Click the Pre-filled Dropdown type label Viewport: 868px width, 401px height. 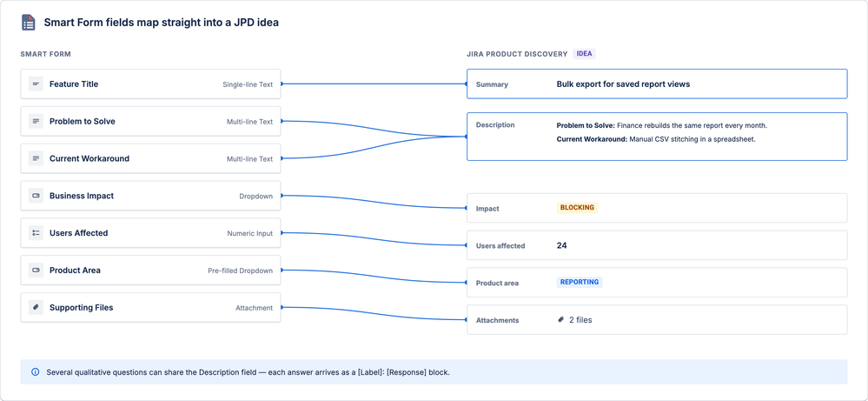pyautogui.click(x=241, y=271)
